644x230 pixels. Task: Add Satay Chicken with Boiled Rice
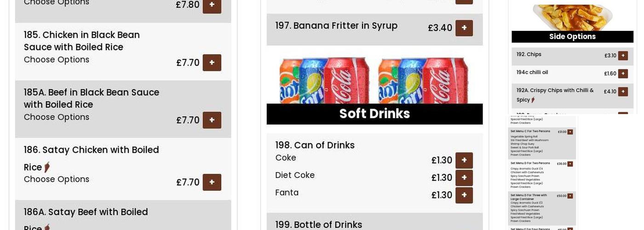pos(212,182)
